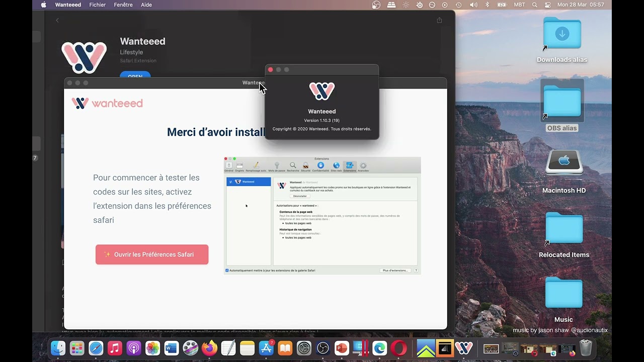The image size is (644, 362).
Task: Click the 'Lifestyle' category text
Action: click(131, 52)
